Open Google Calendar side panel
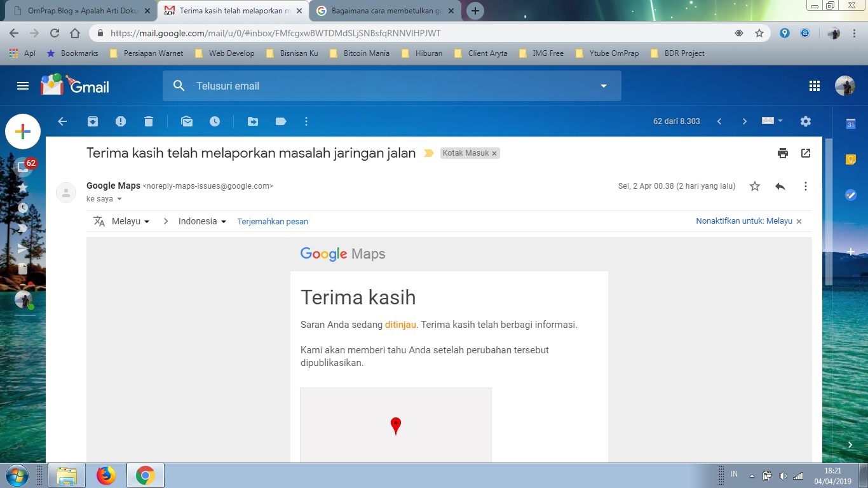This screenshot has height=488, width=868. click(851, 125)
